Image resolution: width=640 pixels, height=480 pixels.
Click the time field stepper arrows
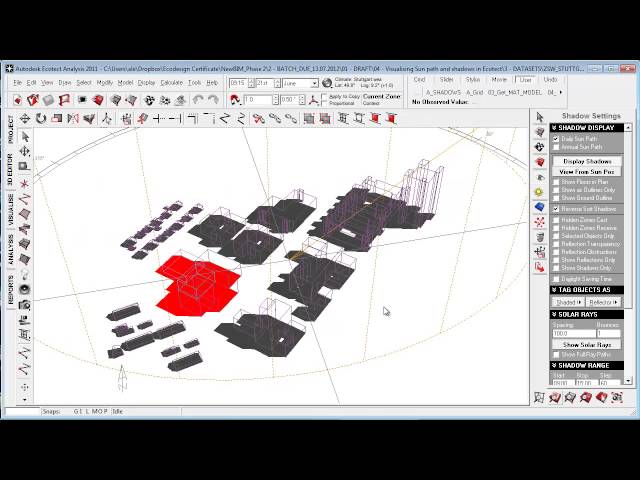coord(252,83)
